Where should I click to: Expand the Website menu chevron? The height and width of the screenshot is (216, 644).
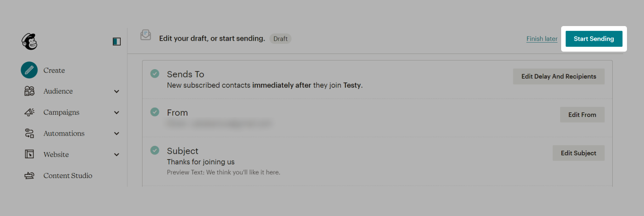[117, 155]
